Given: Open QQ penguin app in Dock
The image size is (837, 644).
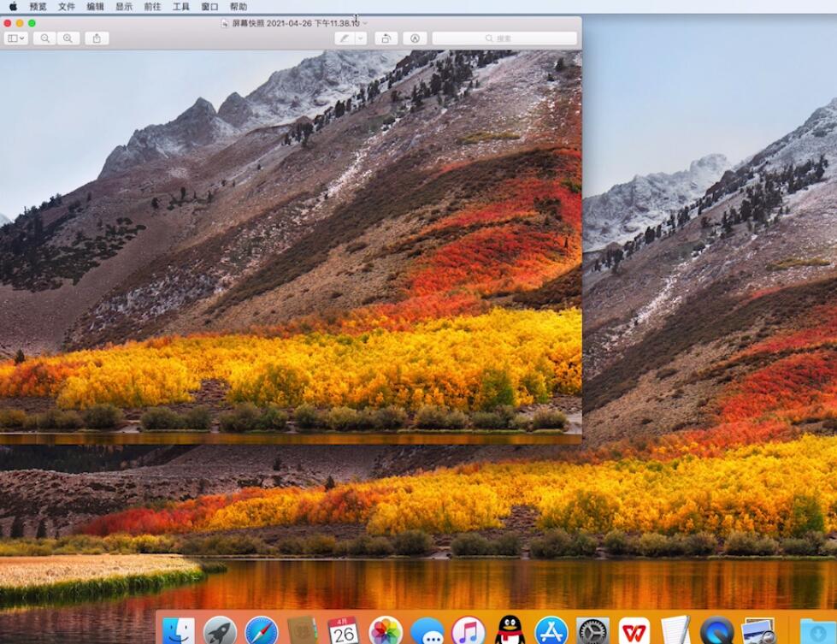Looking at the screenshot, I should pyautogui.click(x=510, y=631).
